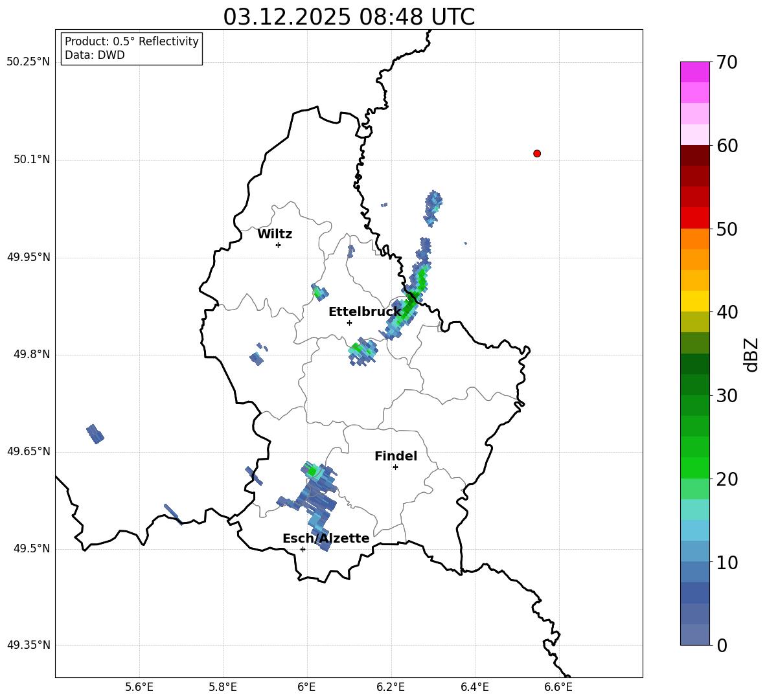The height and width of the screenshot is (700, 767).
Task: Click the bright green colorbar segment near 20
Action: (695, 468)
